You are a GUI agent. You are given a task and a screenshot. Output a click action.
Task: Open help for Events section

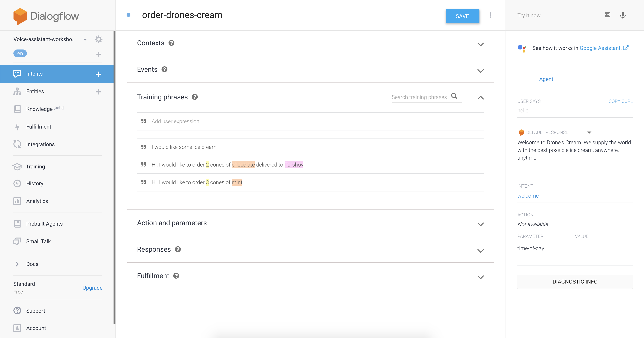point(164,69)
